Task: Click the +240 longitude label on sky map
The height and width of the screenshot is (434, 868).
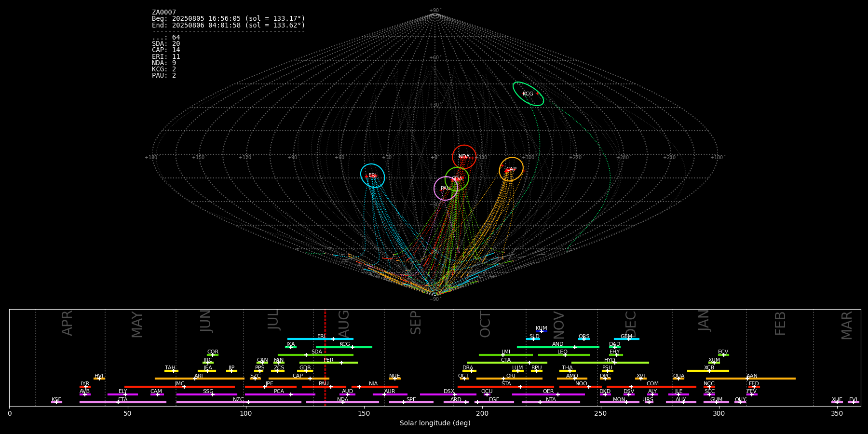Action: [x=623, y=158]
